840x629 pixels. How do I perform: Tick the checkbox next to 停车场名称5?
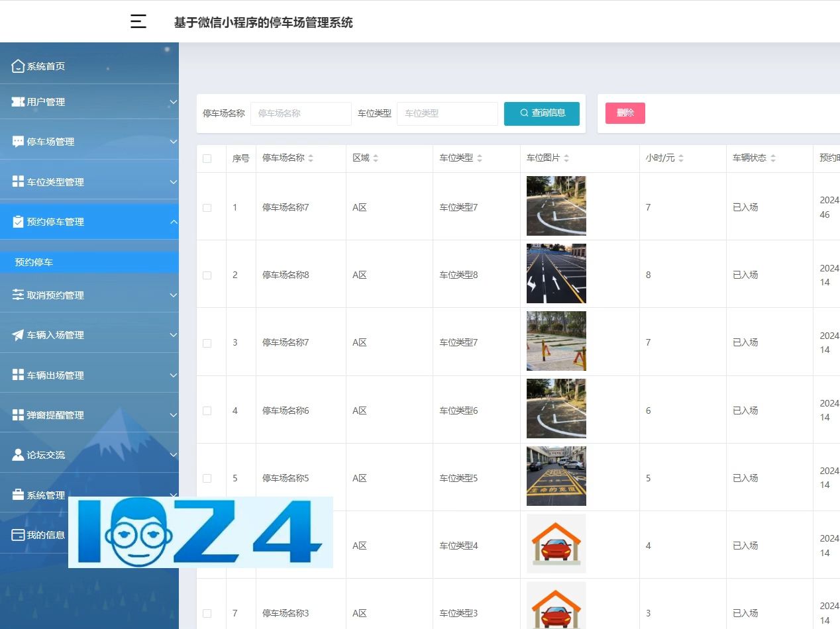[207, 477]
